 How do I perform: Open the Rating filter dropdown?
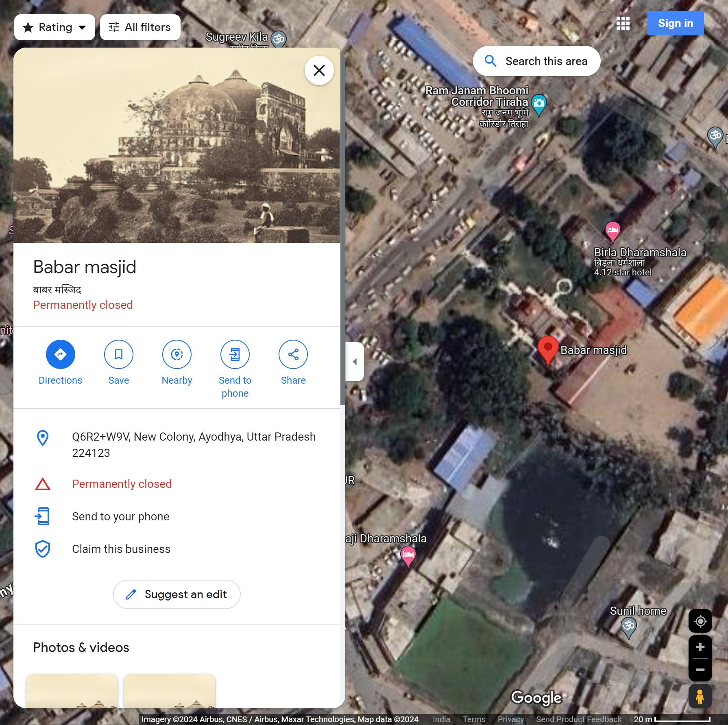54,27
